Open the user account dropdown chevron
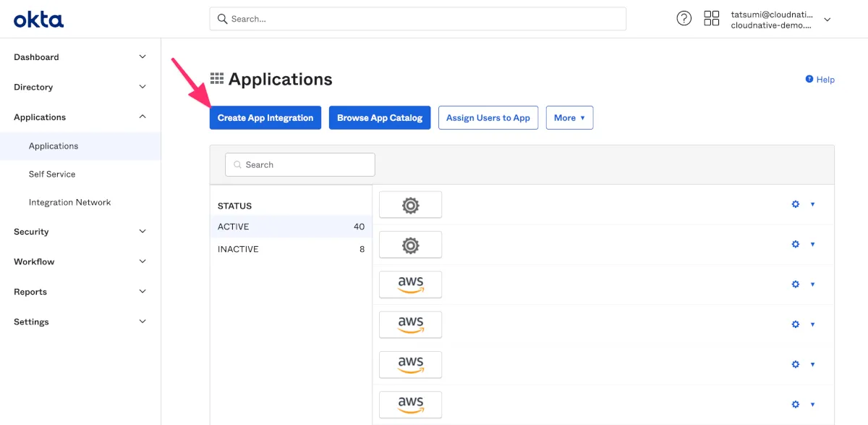This screenshot has height=425, width=868. (827, 20)
